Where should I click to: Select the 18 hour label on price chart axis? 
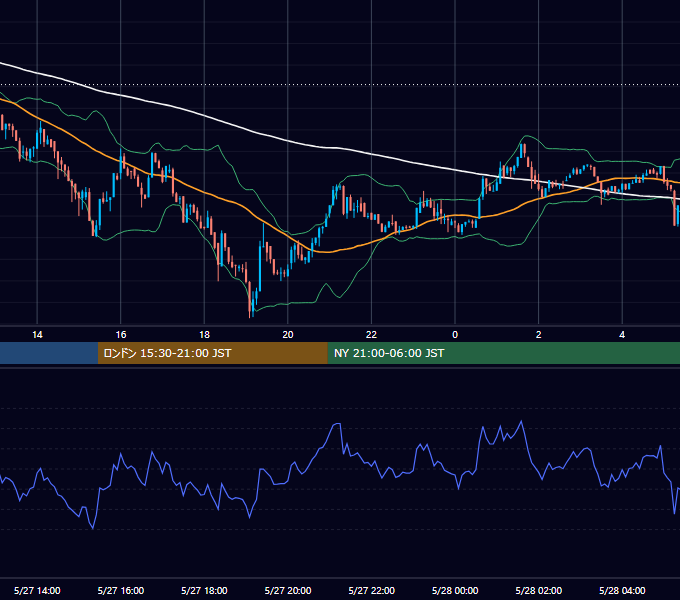(204, 335)
